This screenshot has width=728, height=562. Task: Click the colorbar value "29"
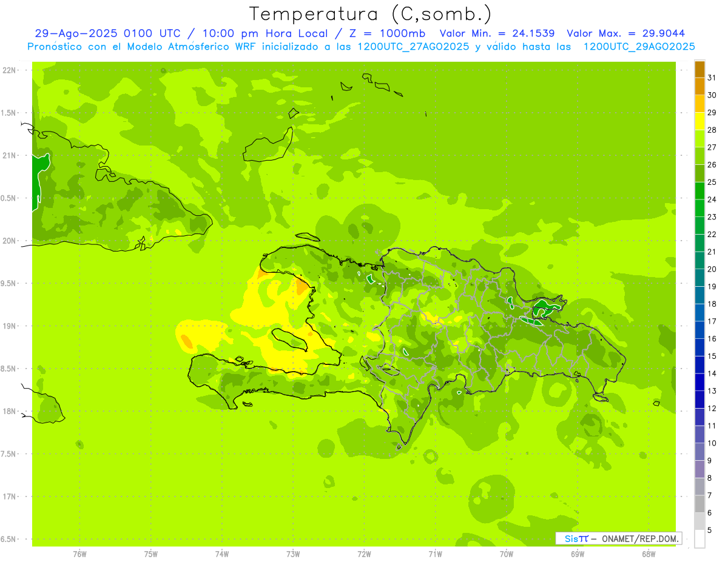click(x=712, y=113)
